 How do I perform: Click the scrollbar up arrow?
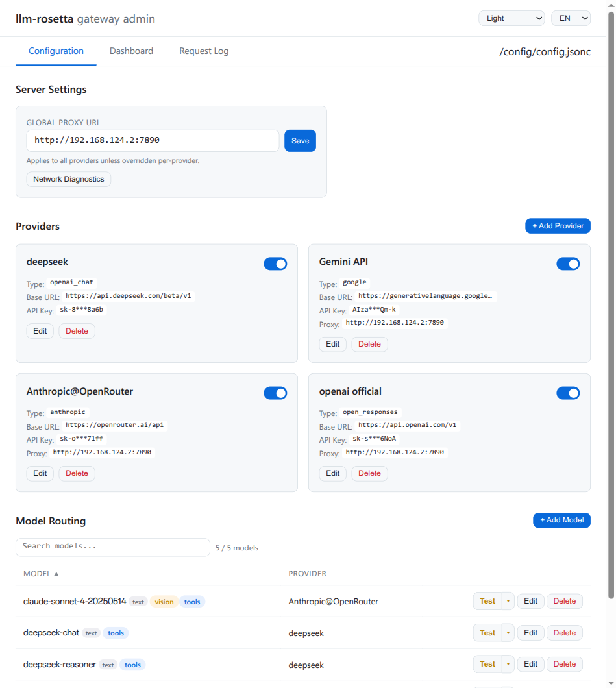pos(611,5)
